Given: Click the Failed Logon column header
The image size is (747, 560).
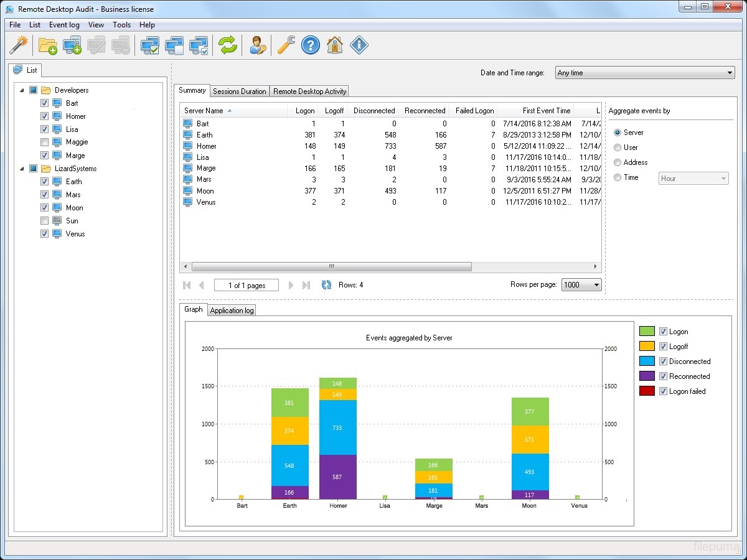Looking at the screenshot, I should pyautogui.click(x=474, y=111).
